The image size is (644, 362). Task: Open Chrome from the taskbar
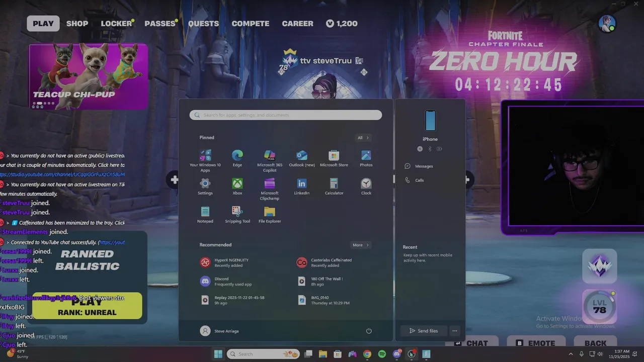[x=367, y=354]
